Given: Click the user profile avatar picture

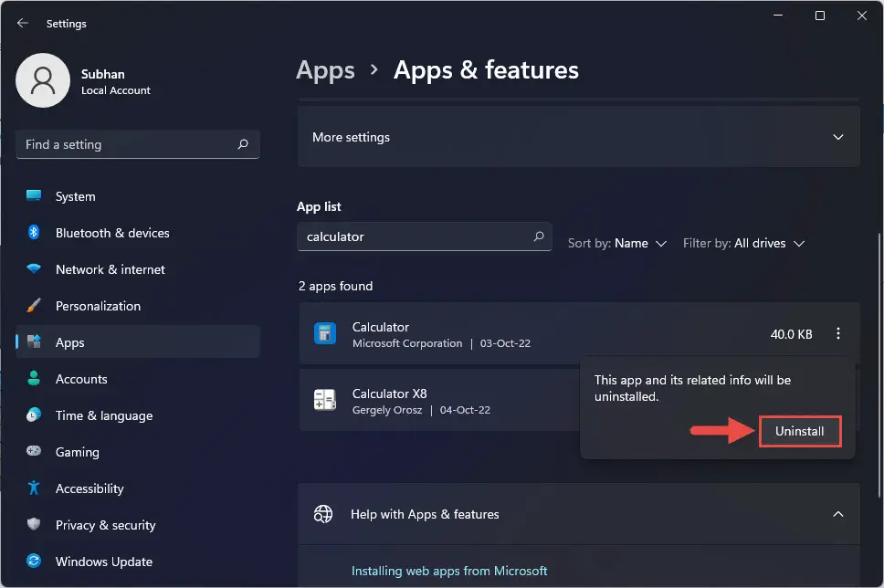Looking at the screenshot, I should click(x=43, y=80).
